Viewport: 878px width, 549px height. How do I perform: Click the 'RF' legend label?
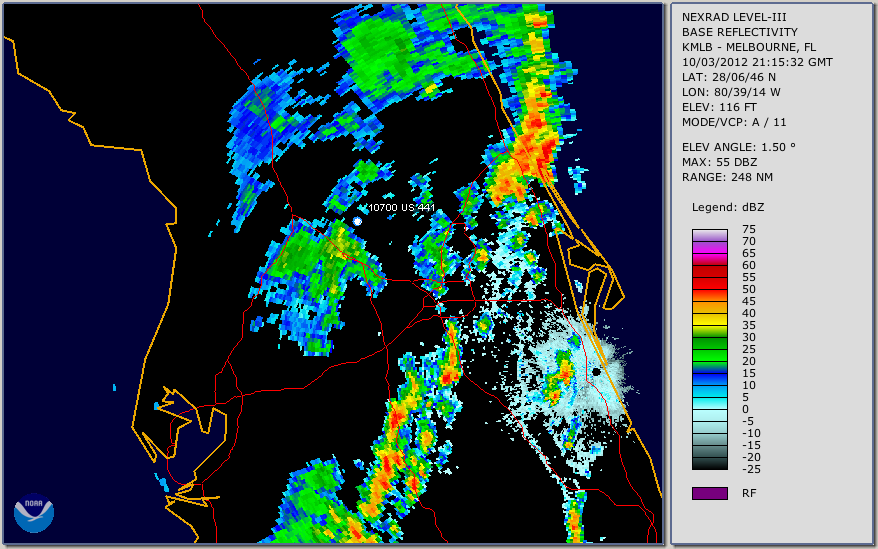coord(749,493)
